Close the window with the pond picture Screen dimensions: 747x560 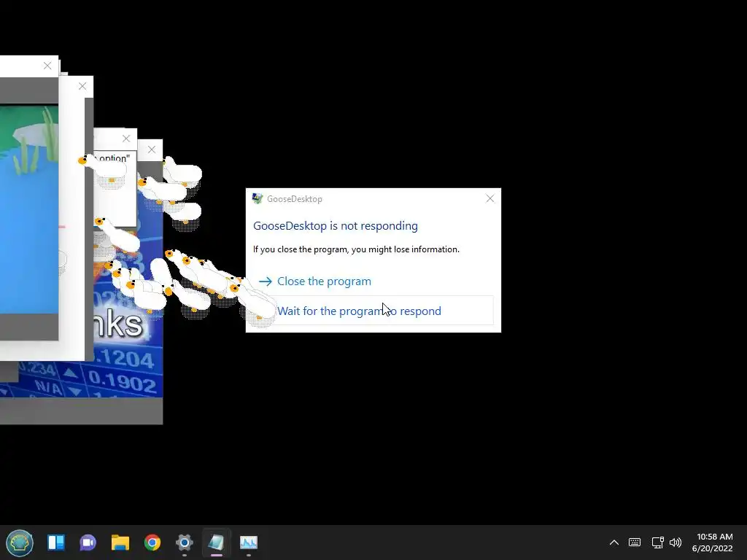click(x=47, y=66)
